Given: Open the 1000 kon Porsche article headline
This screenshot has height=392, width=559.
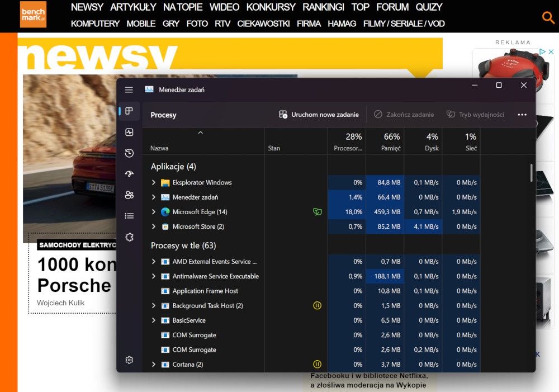Looking at the screenshot, I should pos(77,275).
